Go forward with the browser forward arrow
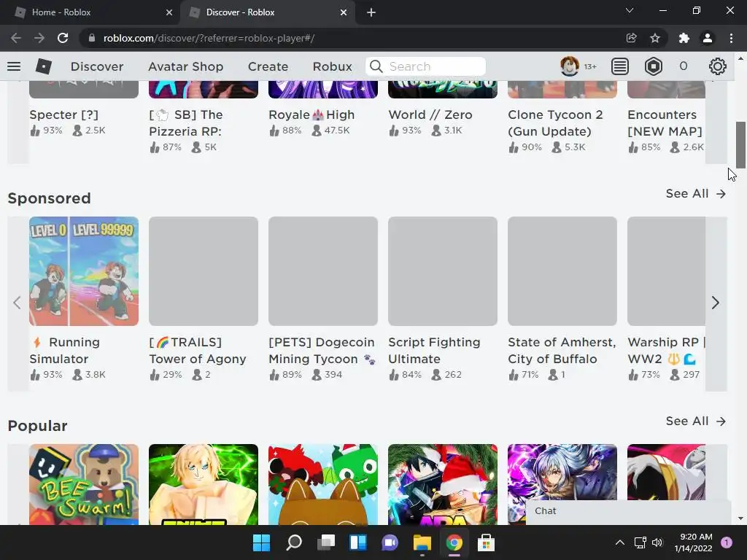747x560 pixels. (39, 38)
